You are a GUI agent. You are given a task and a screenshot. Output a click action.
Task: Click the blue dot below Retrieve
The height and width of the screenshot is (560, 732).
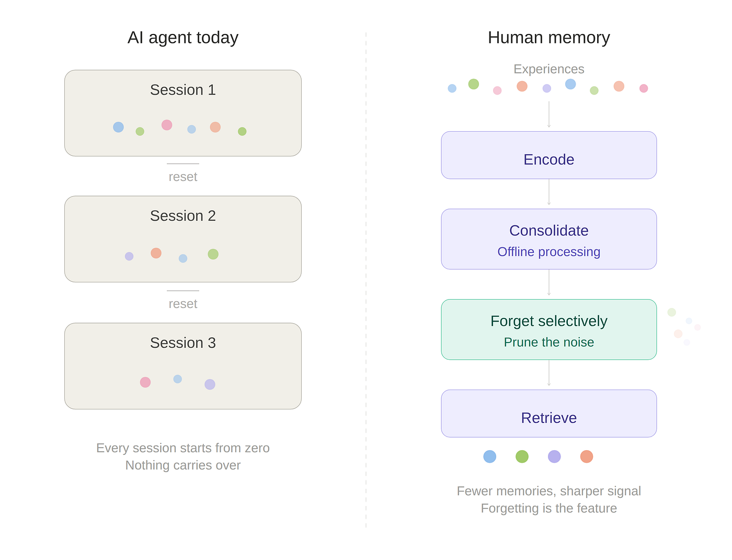[489, 456]
